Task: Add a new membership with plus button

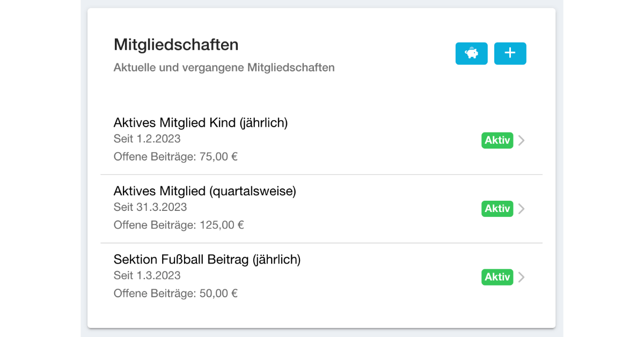Action: [510, 54]
